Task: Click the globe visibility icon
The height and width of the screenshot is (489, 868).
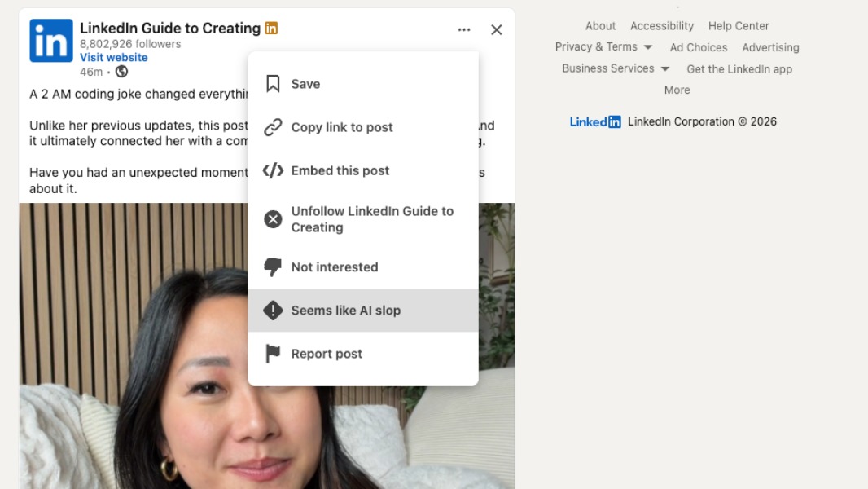Action: click(122, 72)
